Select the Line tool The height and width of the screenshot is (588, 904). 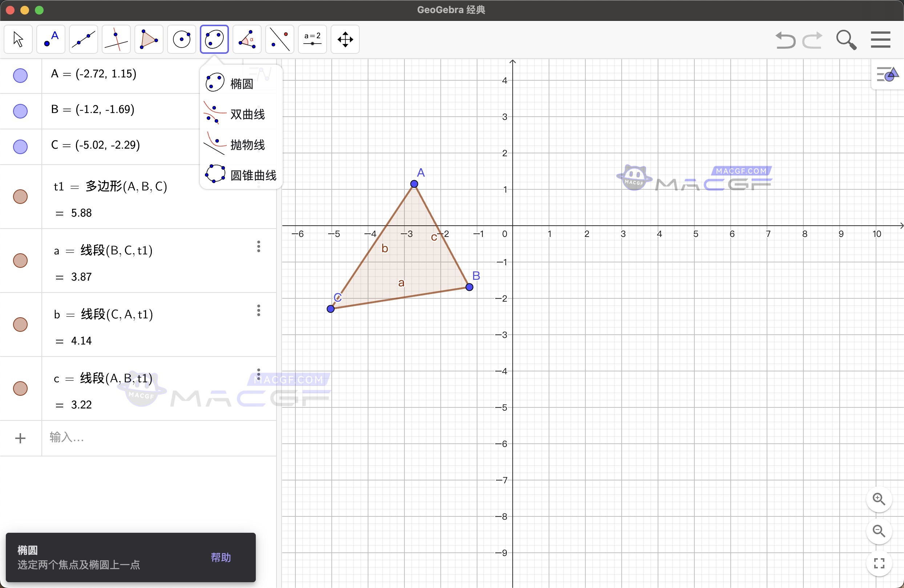(x=83, y=39)
